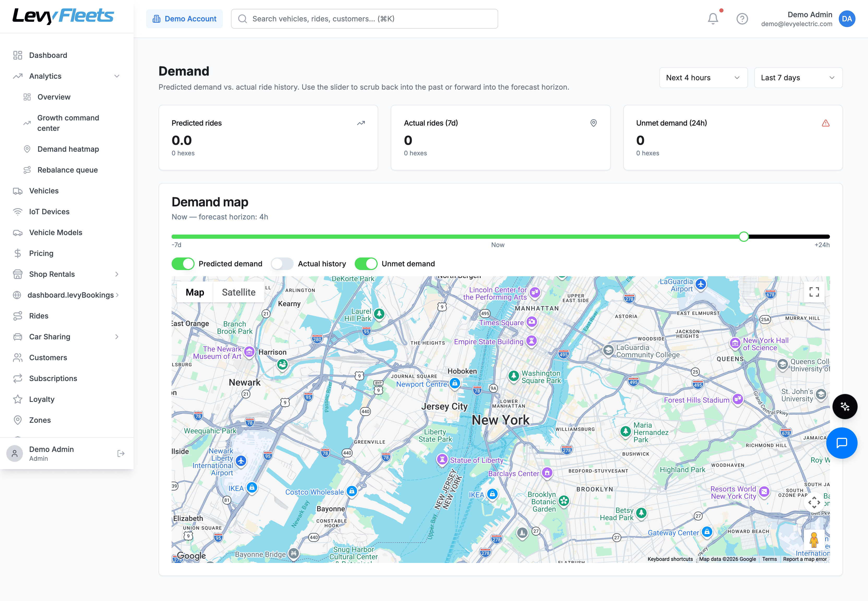The height and width of the screenshot is (601, 868).
Task: Click the Washington Square Park marker
Action: 514,376
